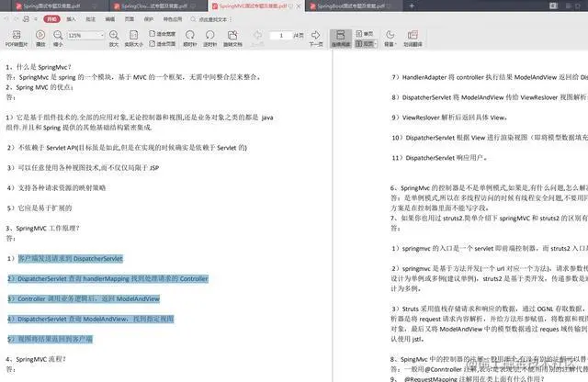Viewport: 588px width, 382px height.
Task: Open the 插入 ribbon tab
Action: 71,18
